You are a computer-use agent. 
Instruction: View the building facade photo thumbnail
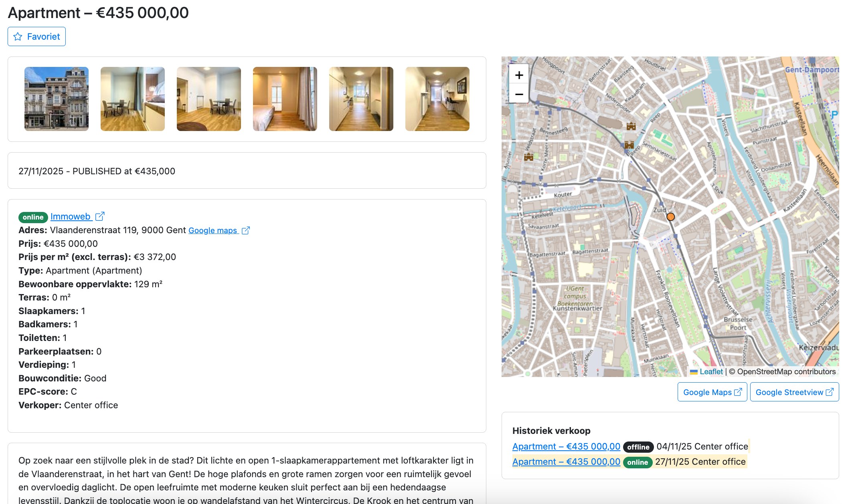tap(57, 99)
